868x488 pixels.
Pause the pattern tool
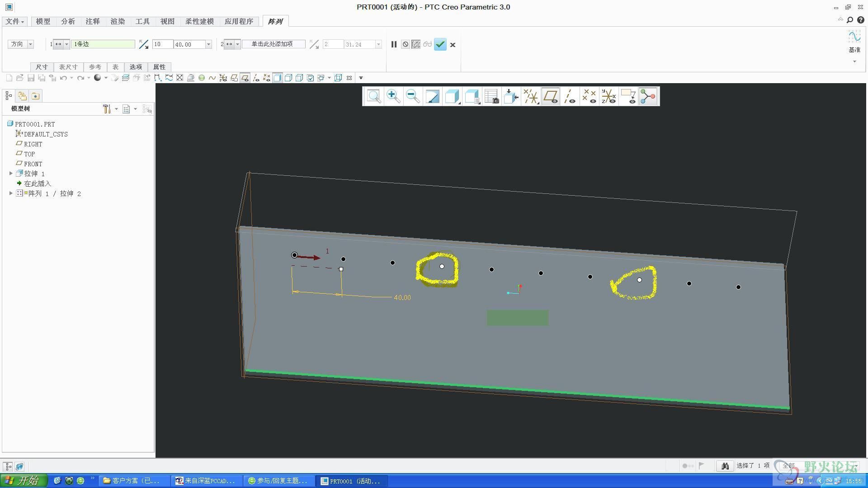click(394, 44)
